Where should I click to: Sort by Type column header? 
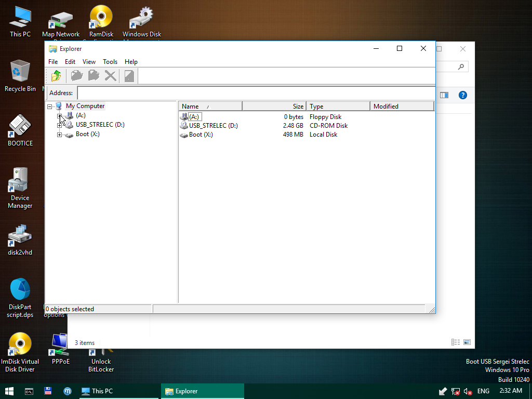pyautogui.click(x=338, y=106)
